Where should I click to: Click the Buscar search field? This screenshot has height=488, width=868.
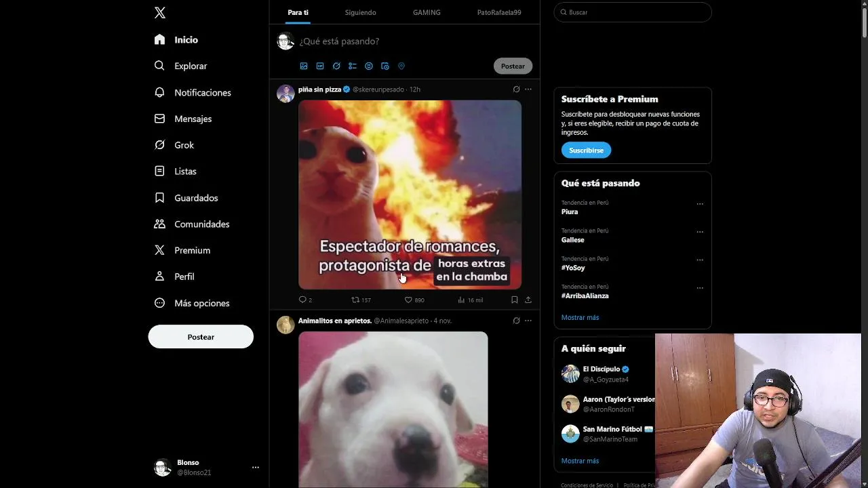point(633,12)
